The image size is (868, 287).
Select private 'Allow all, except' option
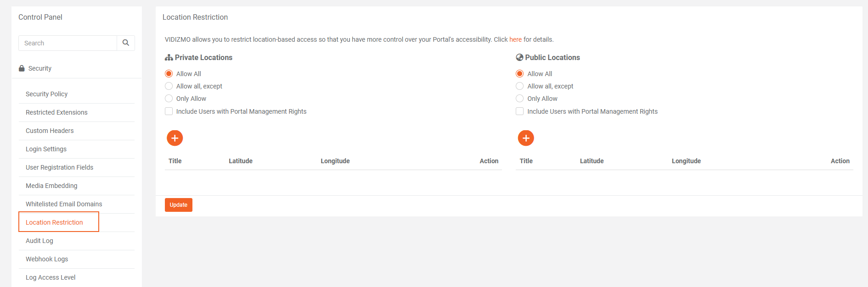pos(169,86)
